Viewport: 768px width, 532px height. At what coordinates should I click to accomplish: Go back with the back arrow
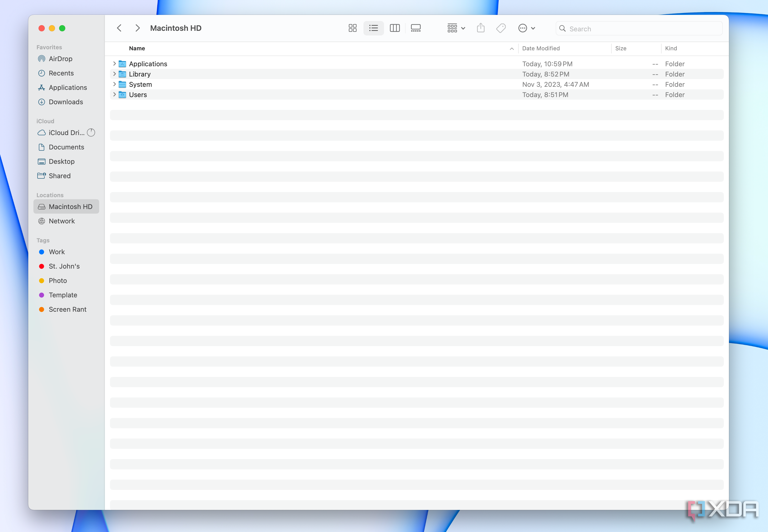point(119,28)
